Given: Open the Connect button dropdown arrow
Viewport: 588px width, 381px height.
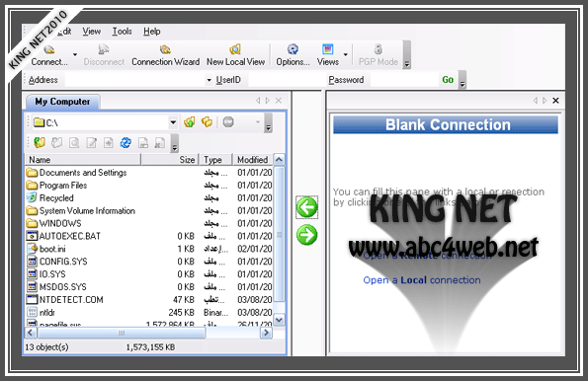Looking at the screenshot, I should coord(75,55).
